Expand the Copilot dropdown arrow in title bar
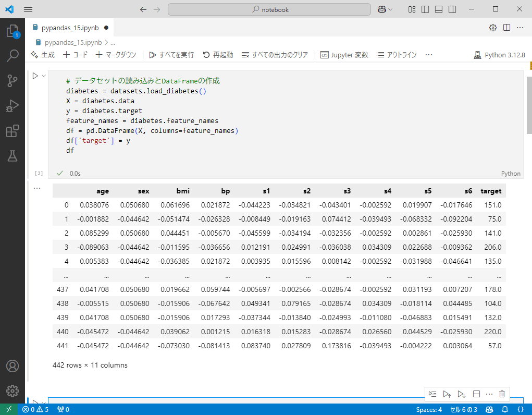Image resolution: width=532 pixels, height=415 pixels. click(390, 9)
